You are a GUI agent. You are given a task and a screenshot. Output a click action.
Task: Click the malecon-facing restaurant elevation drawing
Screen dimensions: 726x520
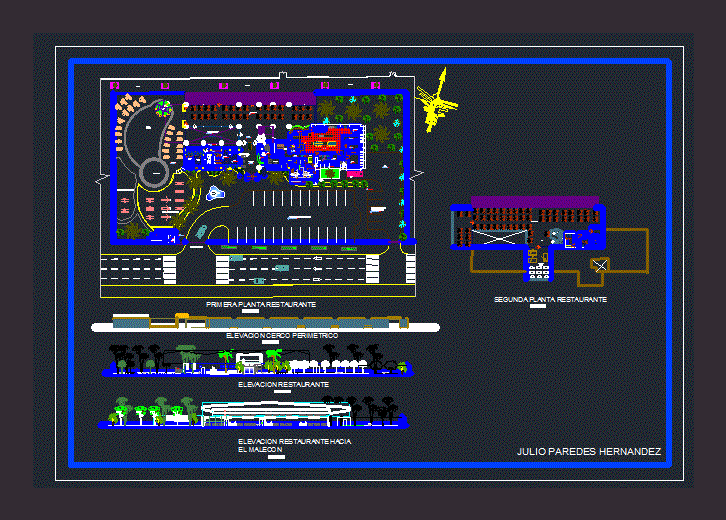(x=258, y=412)
